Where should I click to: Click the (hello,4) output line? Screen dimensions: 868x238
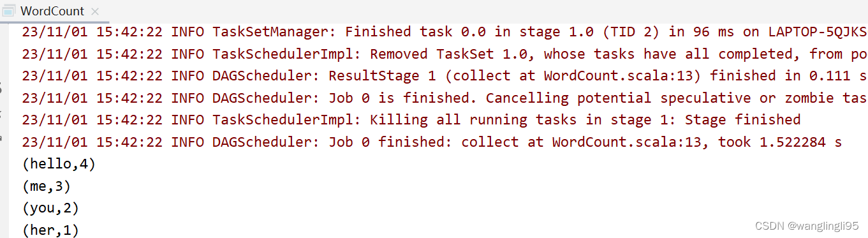tap(59, 164)
